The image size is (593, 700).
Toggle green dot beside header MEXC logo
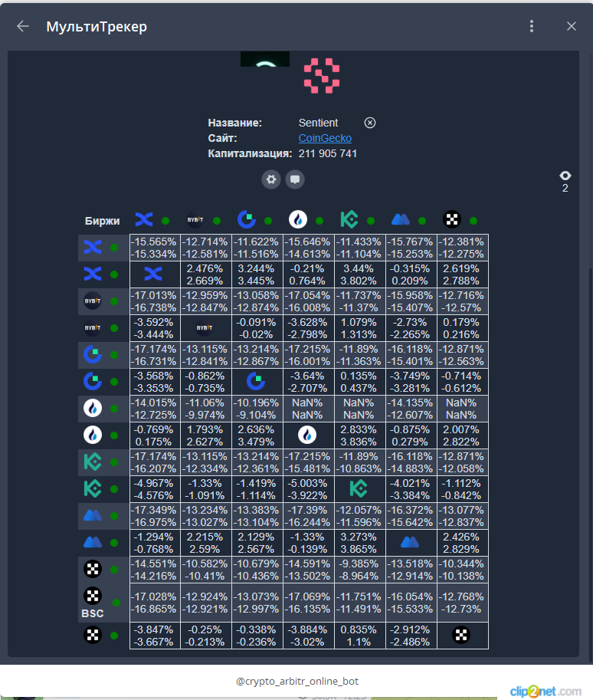pos(422,221)
